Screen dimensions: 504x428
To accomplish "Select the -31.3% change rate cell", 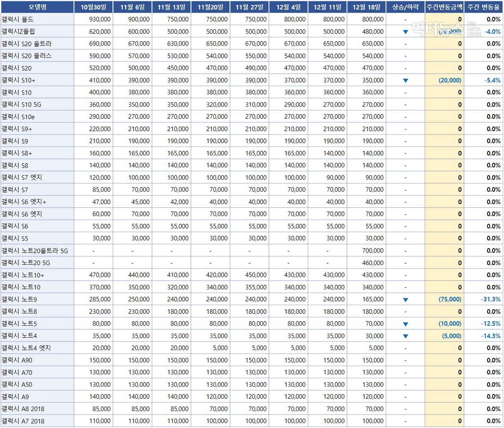I will 484,299.
